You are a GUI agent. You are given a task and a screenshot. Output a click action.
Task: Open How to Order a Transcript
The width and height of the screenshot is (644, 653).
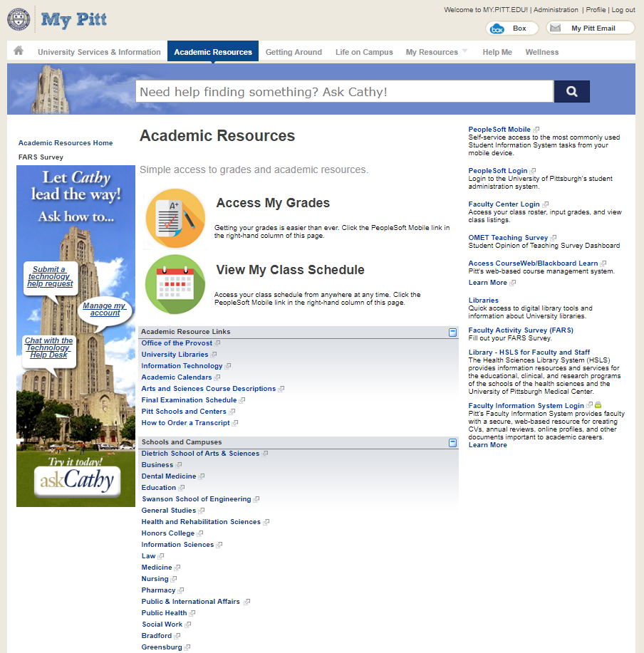(x=185, y=423)
